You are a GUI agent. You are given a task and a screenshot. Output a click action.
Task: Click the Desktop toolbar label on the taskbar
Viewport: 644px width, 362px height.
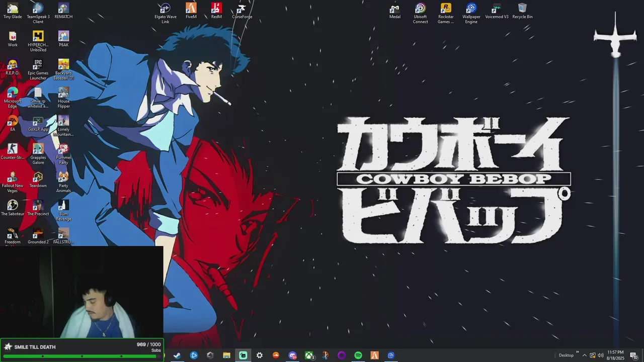(566, 355)
